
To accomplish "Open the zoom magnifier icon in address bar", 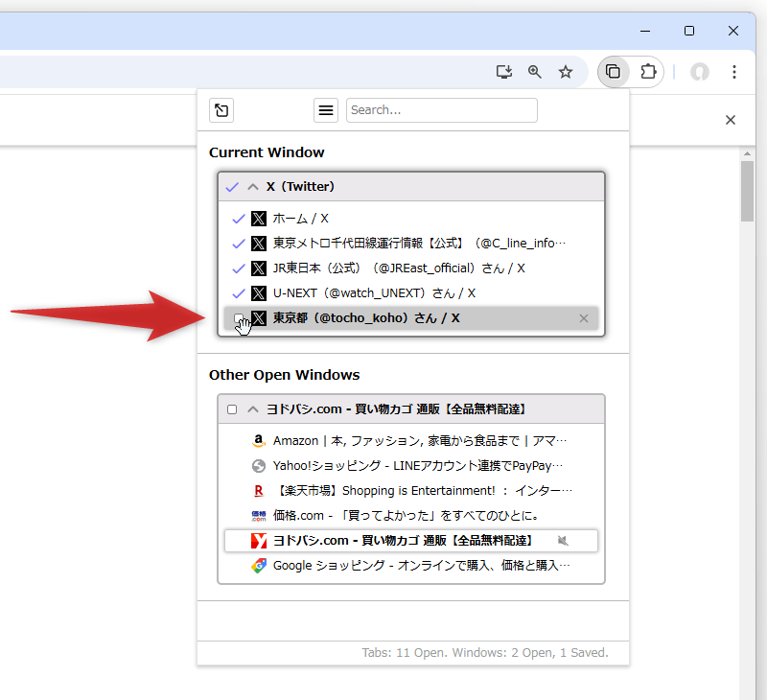I will (x=535, y=72).
